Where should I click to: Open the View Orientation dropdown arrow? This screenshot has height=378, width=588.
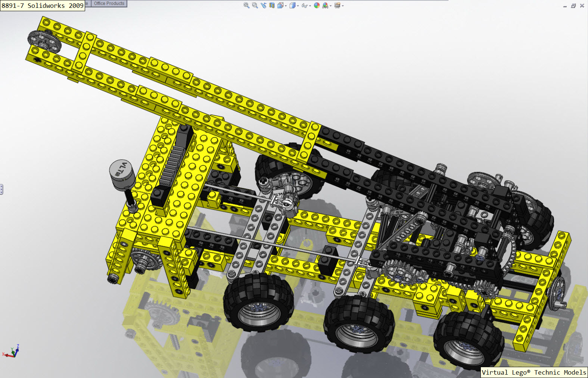[286, 6]
